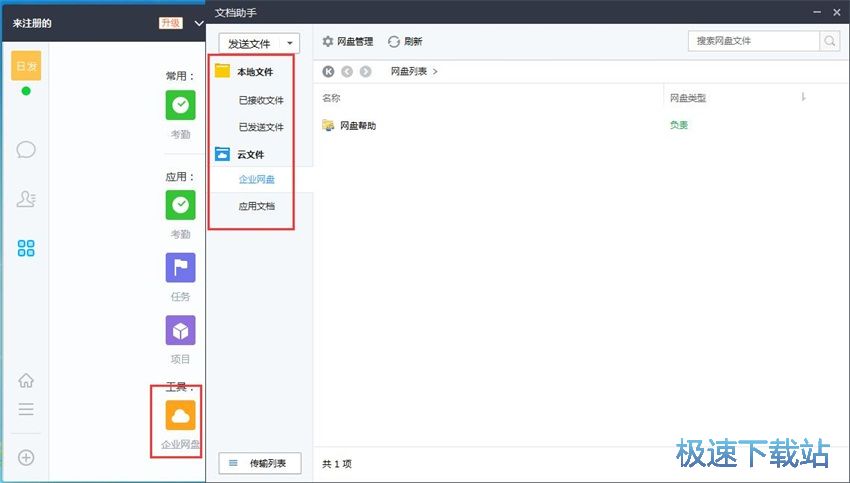Click the plus add sidebar icon
The image size is (850, 483).
click(x=26, y=458)
